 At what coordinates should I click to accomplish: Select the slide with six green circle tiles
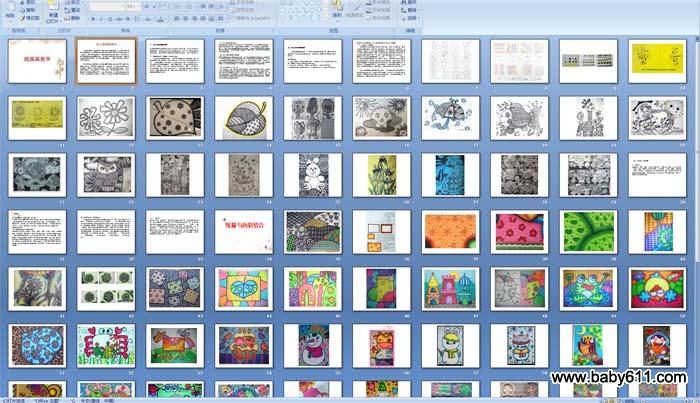click(106, 289)
